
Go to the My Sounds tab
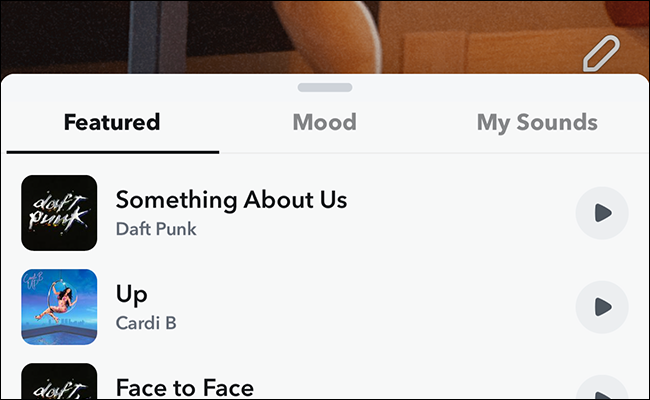[537, 123]
